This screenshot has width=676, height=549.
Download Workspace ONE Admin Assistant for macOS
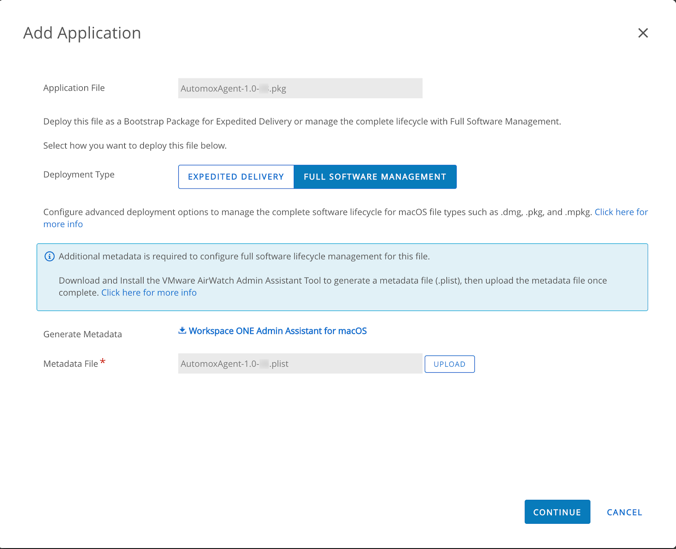[x=278, y=331]
